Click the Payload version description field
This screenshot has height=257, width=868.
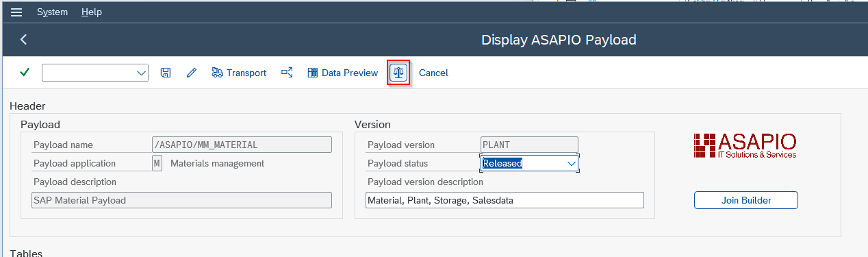click(x=505, y=200)
